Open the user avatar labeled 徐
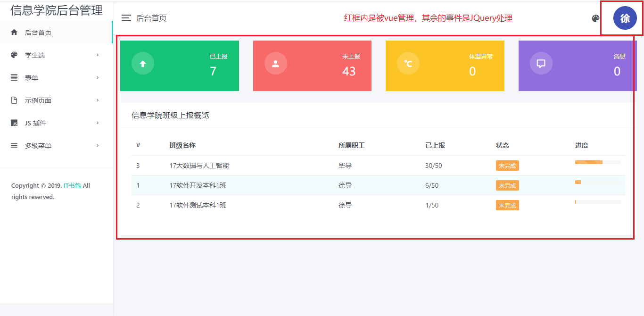 625,18
